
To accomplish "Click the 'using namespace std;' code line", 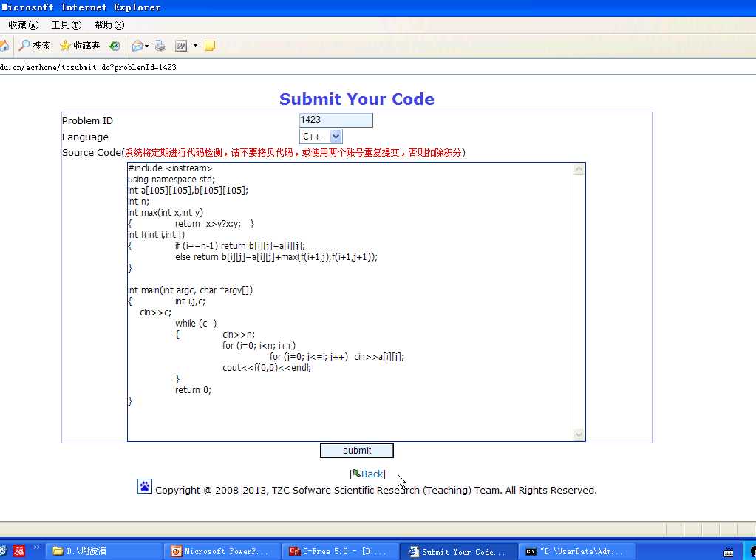I will pyautogui.click(x=171, y=180).
